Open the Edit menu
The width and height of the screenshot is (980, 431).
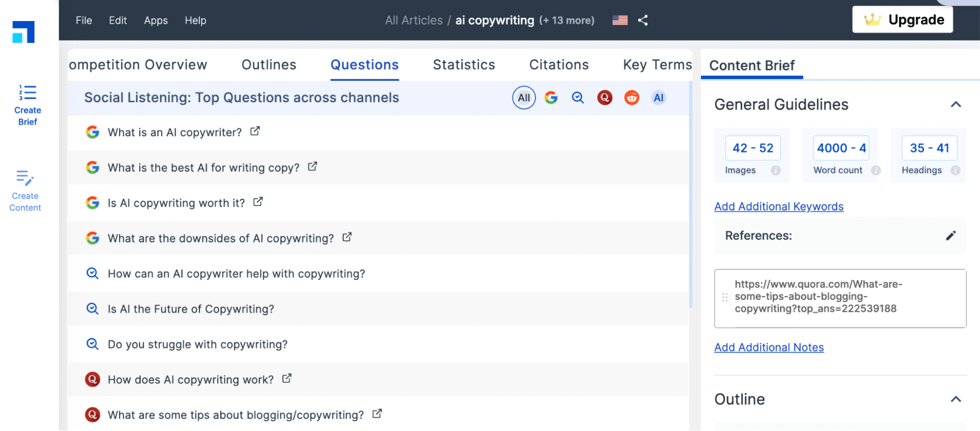(x=118, y=21)
